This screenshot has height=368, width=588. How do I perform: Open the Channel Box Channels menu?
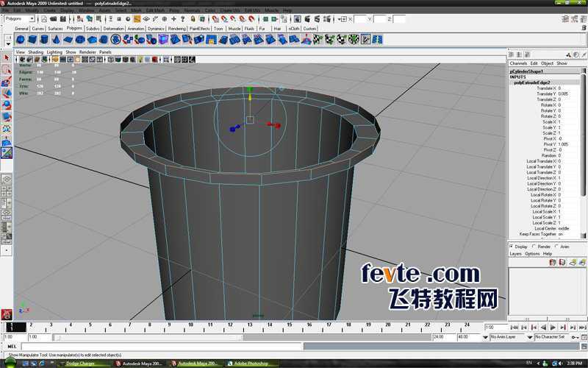click(518, 63)
